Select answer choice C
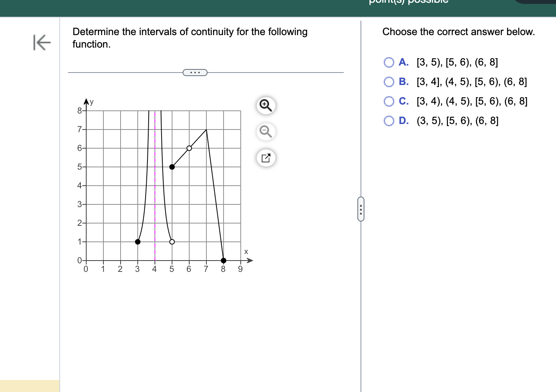Screen dimensions: 556x392 click(x=389, y=101)
